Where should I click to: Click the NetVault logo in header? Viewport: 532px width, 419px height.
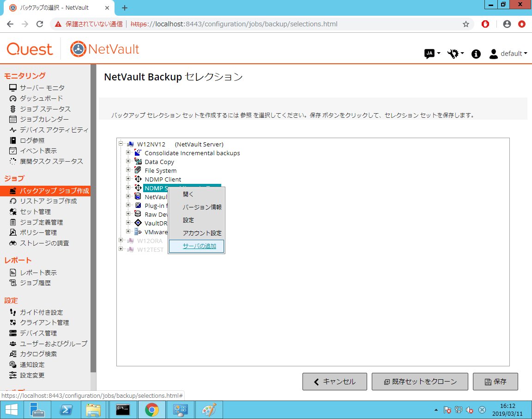coord(104,49)
